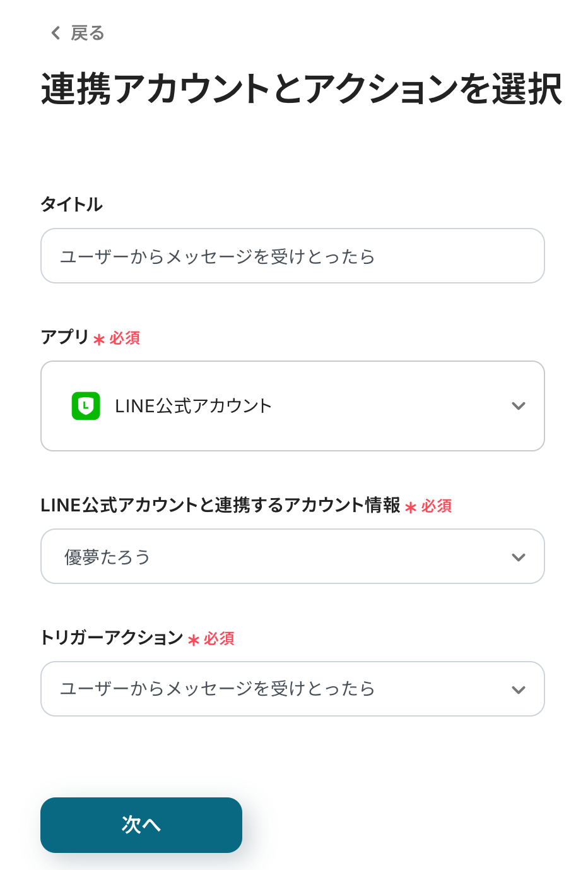Click the LINE公式アカウントと連携するアカウント情報 label
Viewport: 588px width, 870px height.
[220, 505]
